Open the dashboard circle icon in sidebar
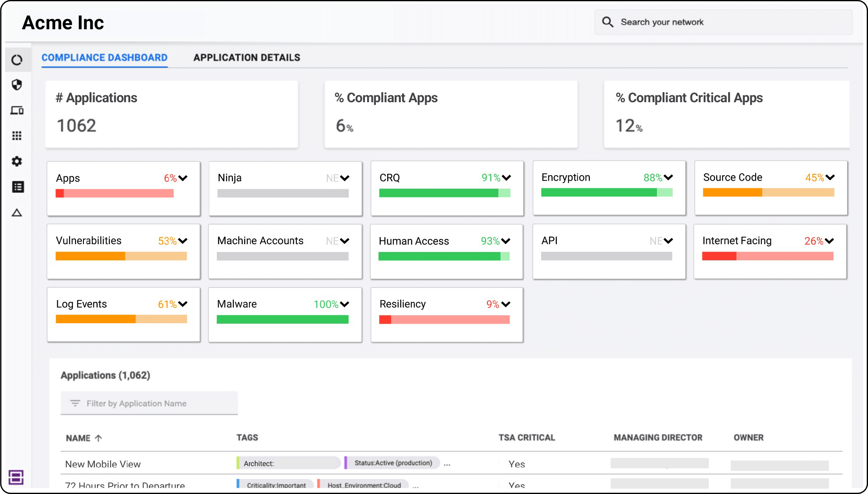Viewport: 868px width, 494px height. coord(17,60)
